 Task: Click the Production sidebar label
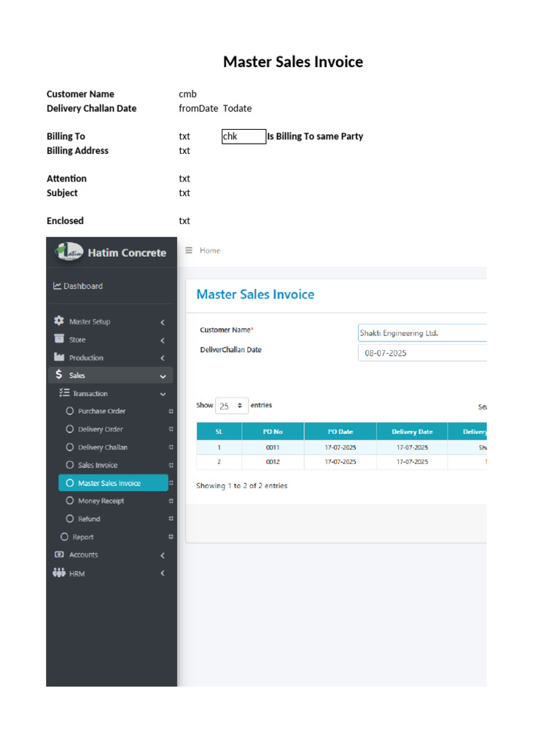[86, 357]
